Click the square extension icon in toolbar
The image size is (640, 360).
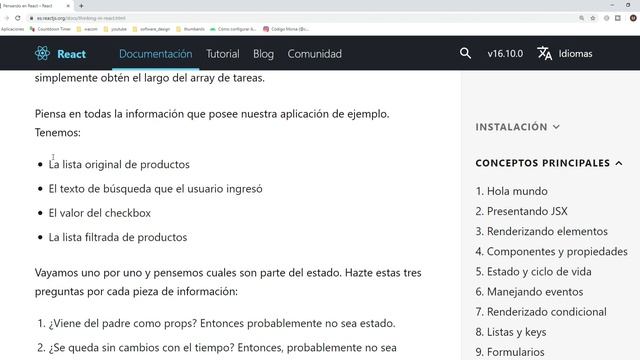618,18
